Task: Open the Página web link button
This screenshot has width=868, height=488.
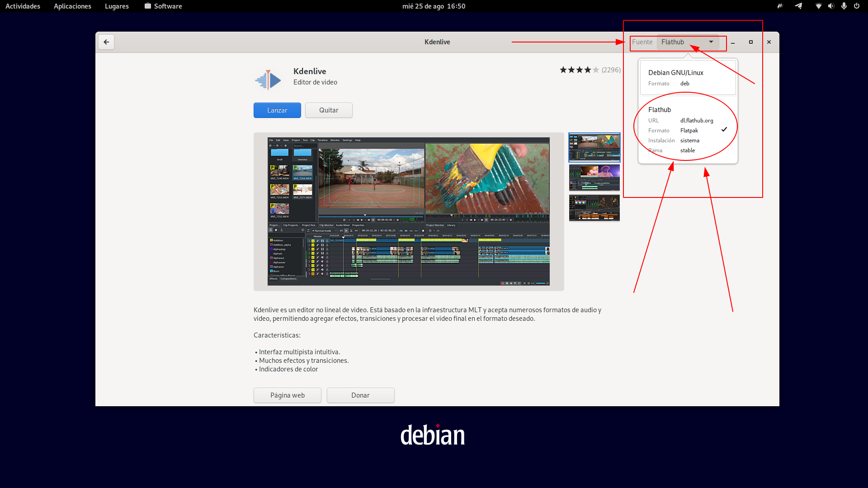Action: [288, 395]
